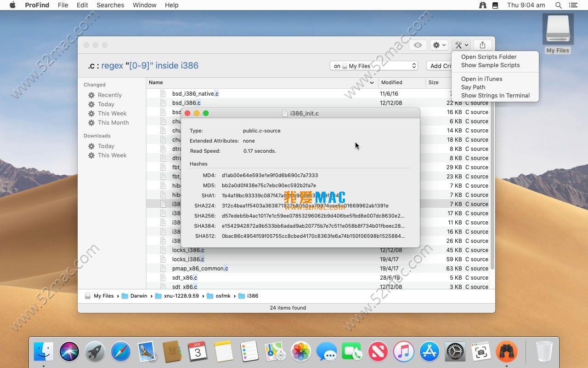Click the Share toolbar button

(482, 45)
